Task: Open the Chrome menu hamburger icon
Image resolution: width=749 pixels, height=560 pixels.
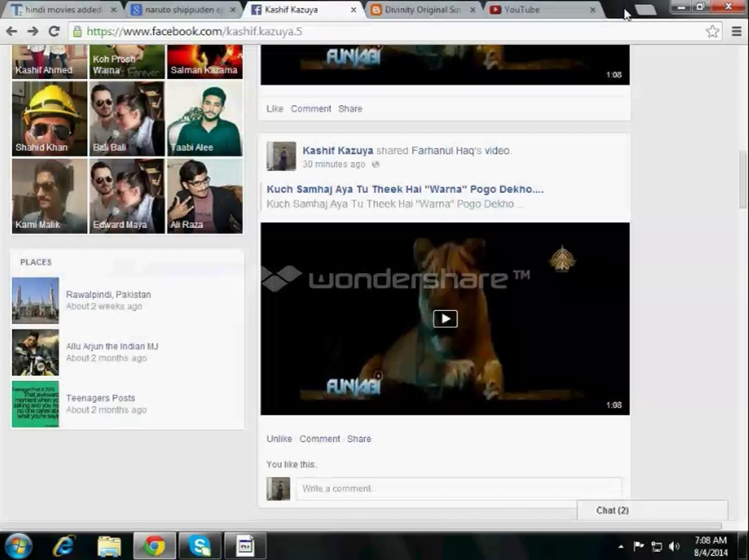Action: [737, 32]
